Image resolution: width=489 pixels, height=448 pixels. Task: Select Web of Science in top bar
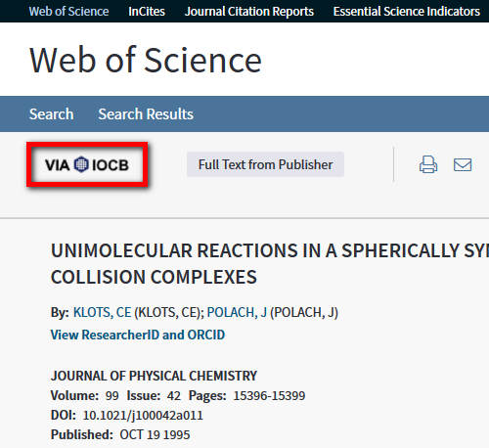tap(68, 12)
